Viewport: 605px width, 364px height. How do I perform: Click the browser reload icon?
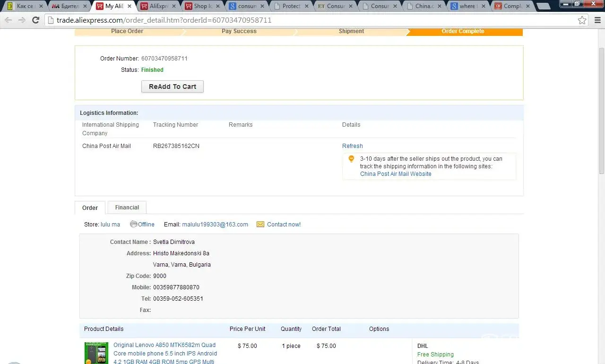tap(35, 20)
